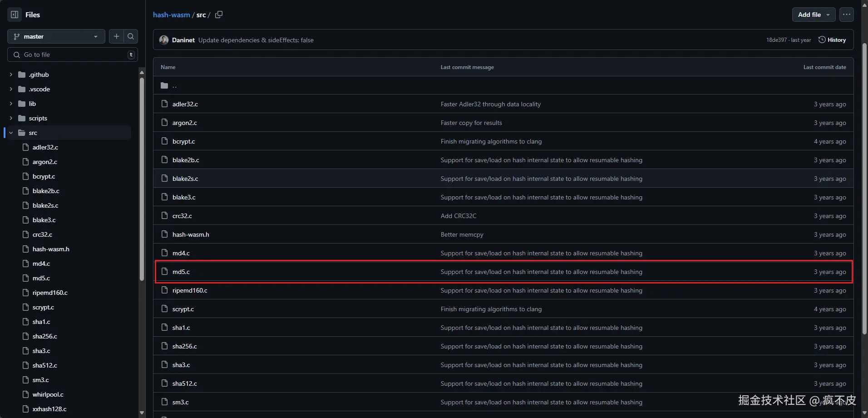The height and width of the screenshot is (418, 868).
Task: Copy the src path to clipboard
Action: coord(219,15)
